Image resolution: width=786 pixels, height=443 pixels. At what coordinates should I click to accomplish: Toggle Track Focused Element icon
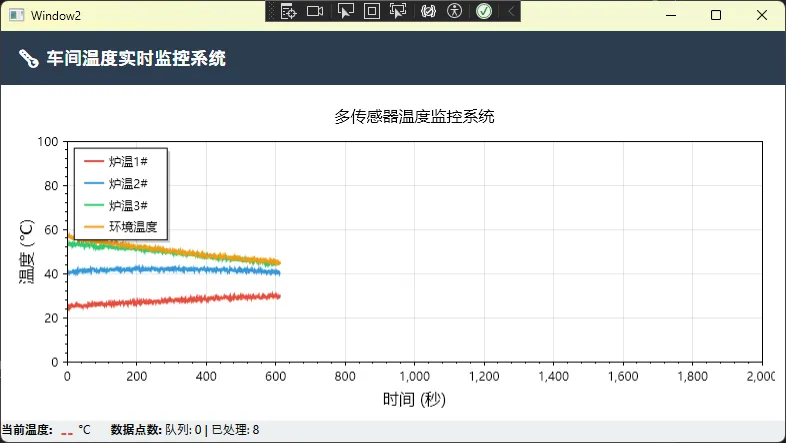(x=398, y=11)
